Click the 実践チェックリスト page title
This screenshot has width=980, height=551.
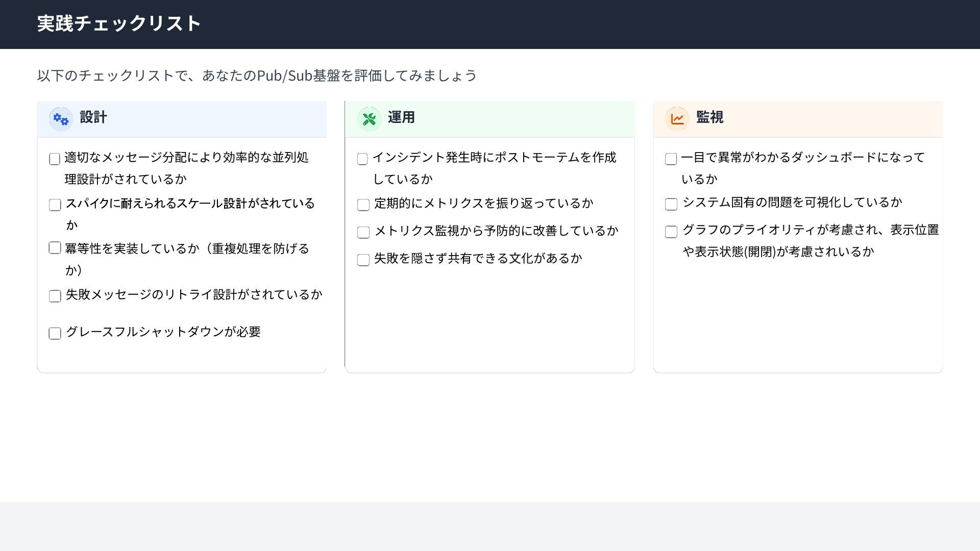tap(119, 23)
